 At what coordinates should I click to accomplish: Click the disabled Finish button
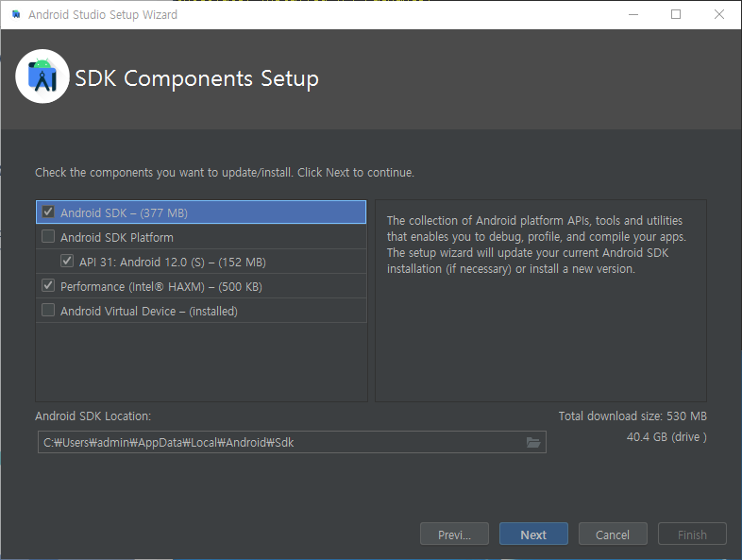692,535
